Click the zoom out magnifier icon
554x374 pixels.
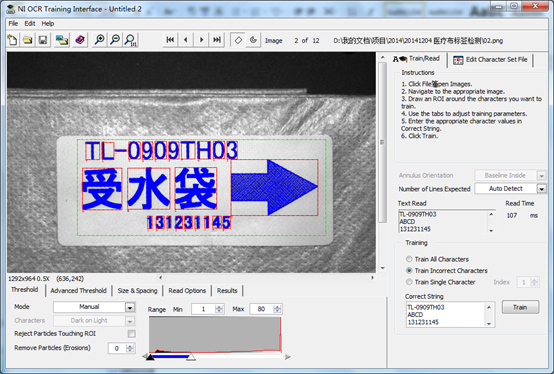point(115,40)
